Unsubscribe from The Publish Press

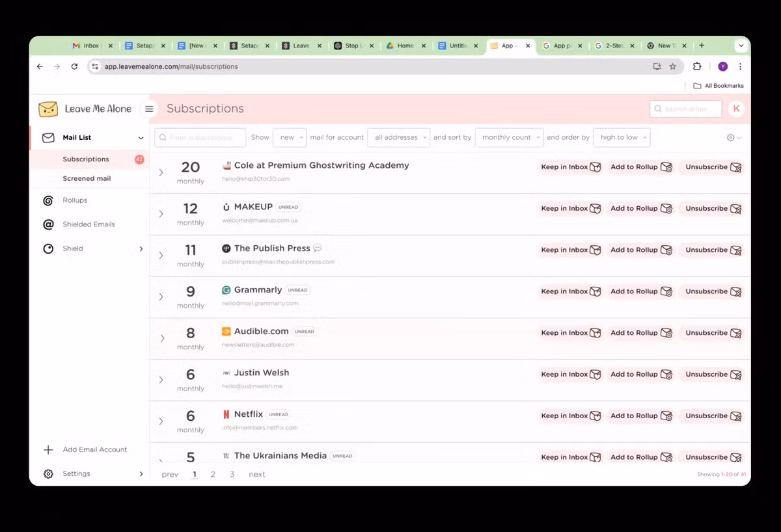pyautogui.click(x=711, y=250)
